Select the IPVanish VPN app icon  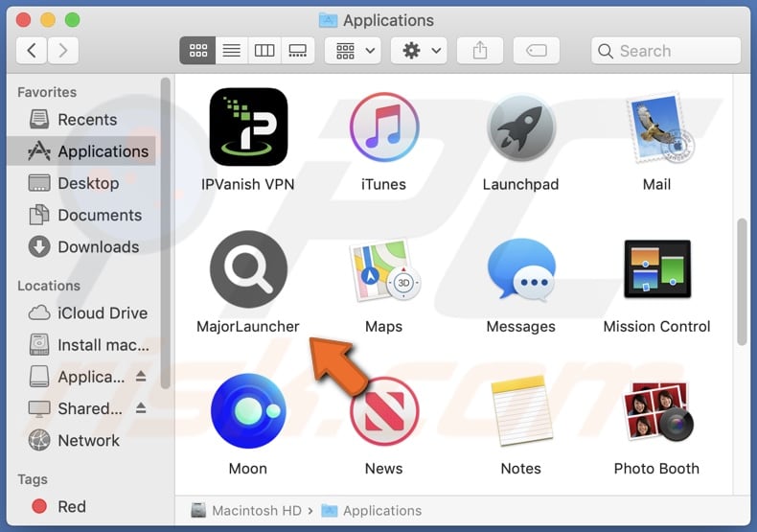click(x=248, y=127)
